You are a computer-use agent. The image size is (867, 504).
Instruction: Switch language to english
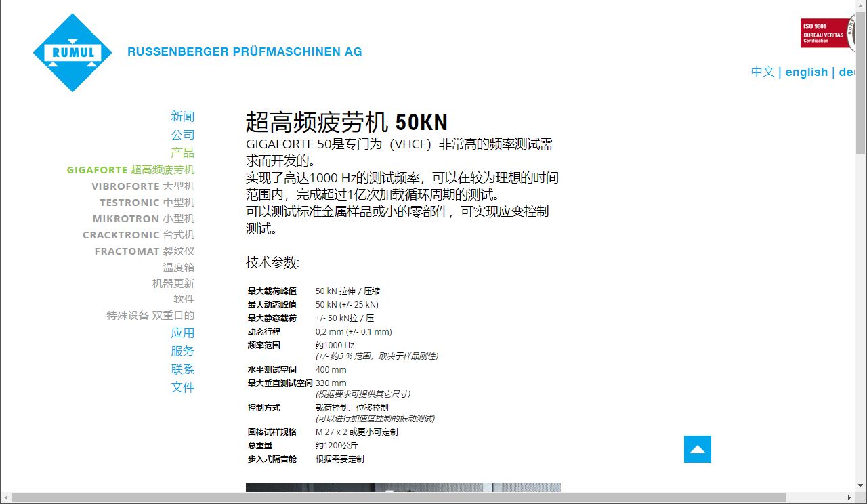pyautogui.click(x=806, y=72)
